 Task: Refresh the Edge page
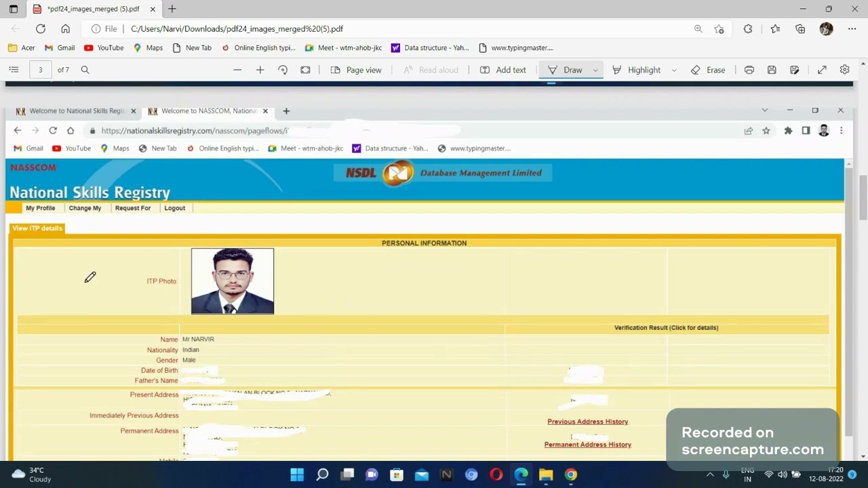click(x=41, y=29)
